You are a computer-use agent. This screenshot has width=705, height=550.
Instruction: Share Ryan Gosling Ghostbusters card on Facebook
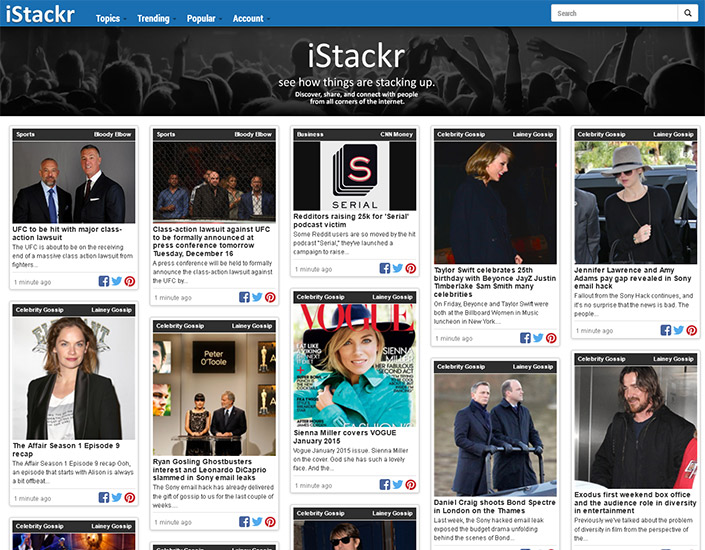tap(244, 522)
